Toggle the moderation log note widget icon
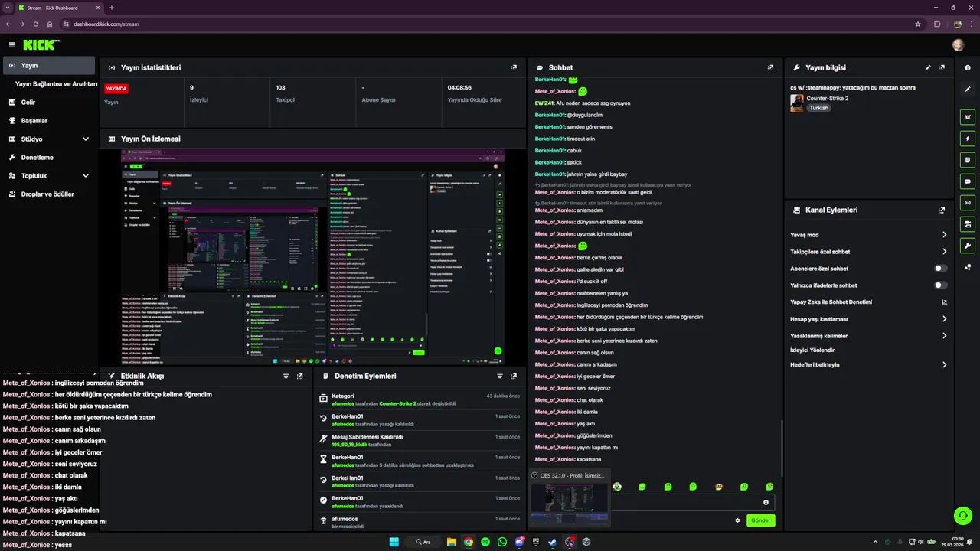This screenshot has width=980, height=551. [968, 160]
